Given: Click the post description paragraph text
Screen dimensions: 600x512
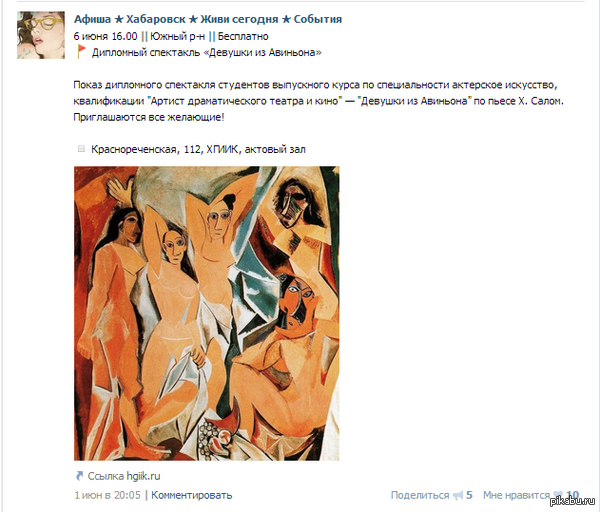Looking at the screenshot, I should (x=318, y=101).
